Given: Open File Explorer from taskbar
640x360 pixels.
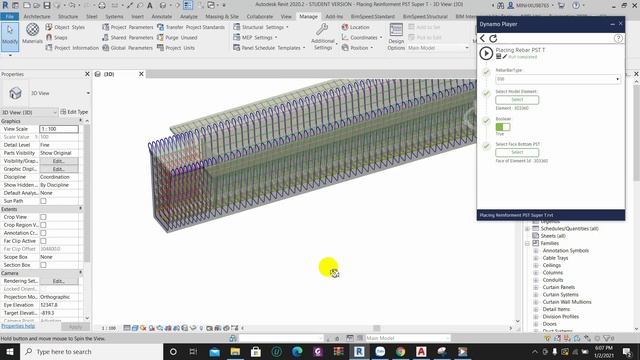Looking at the screenshot, I should pyautogui.click(x=235, y=351).
